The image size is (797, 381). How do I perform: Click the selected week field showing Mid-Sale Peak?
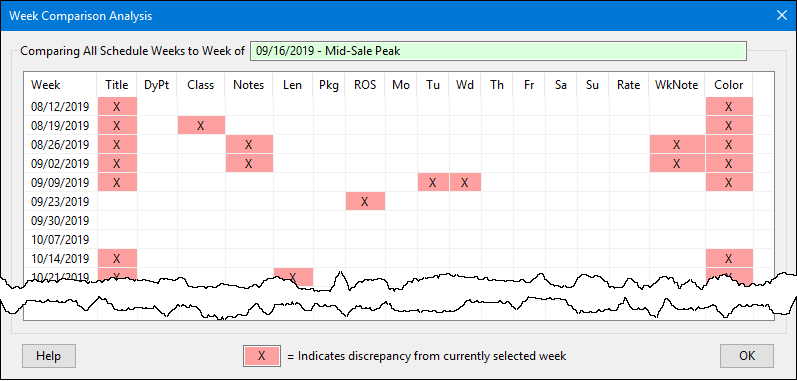498,51
